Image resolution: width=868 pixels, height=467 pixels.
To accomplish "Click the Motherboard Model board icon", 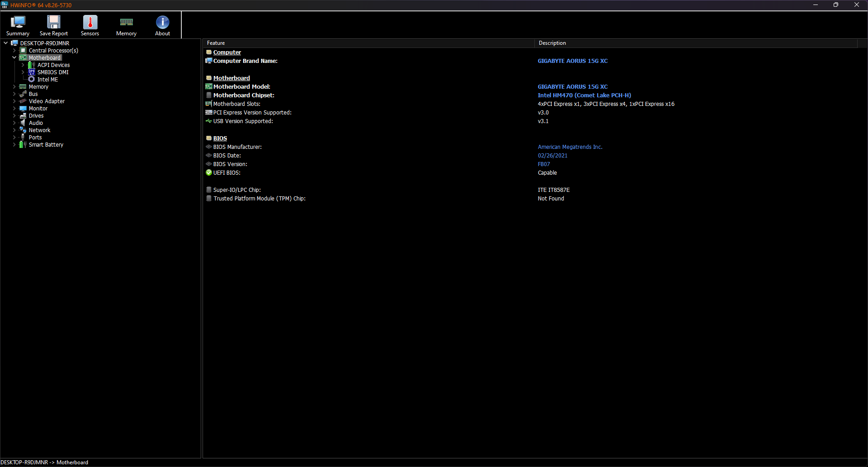I will [209, 87].
